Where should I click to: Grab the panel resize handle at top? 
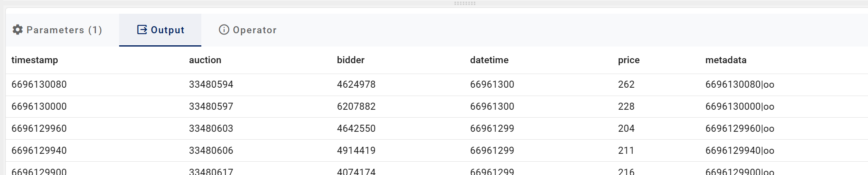[465, 3]
